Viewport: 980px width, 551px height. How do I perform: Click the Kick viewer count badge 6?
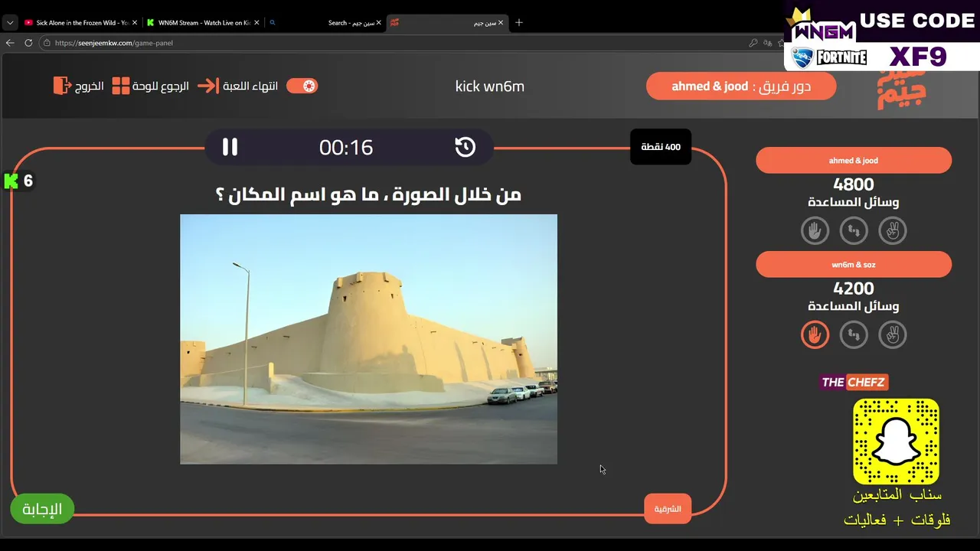pyautogui.click(x=19, y=181)
